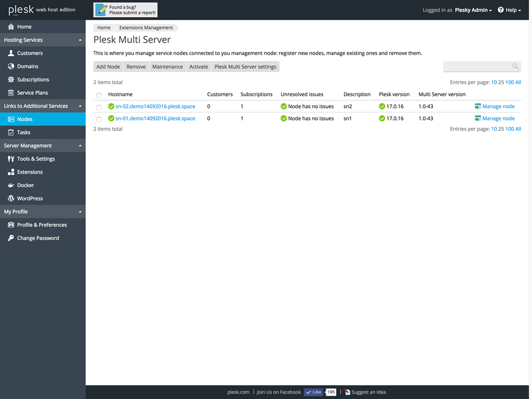The width and height of the screenshot is (532, 399).
Task: Select Service Plans in the sidebar
Action: tap(33, 92)
